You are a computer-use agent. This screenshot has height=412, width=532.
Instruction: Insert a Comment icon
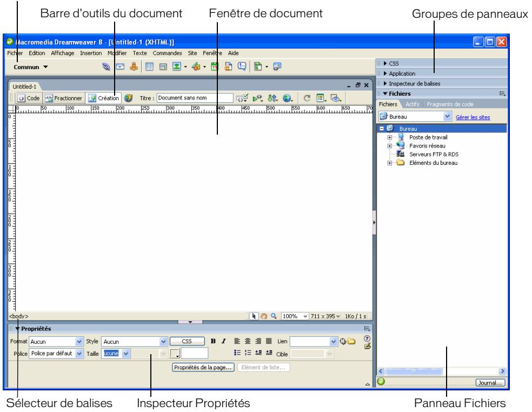242,66
